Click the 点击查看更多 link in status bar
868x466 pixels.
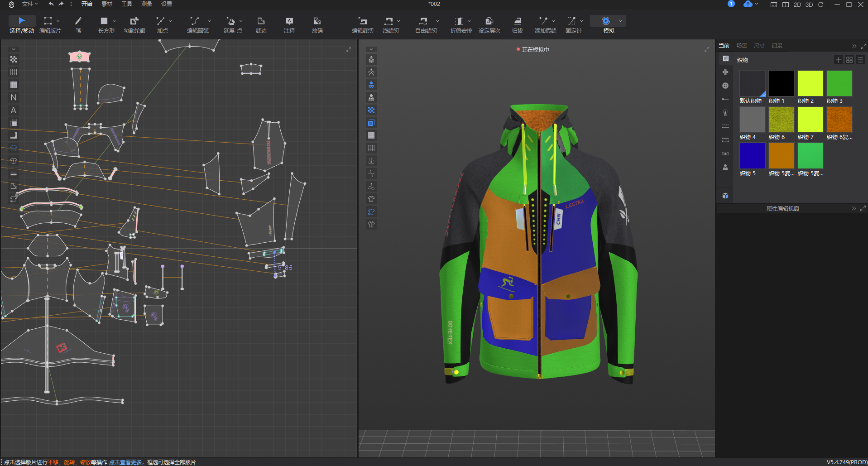coord(125,462)
